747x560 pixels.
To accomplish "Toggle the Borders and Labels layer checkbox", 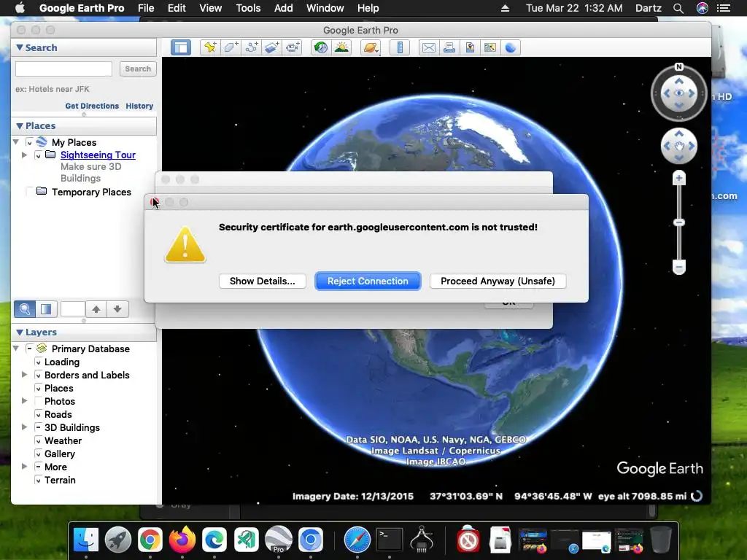I will pyautogui.click(x=38, y=376).
